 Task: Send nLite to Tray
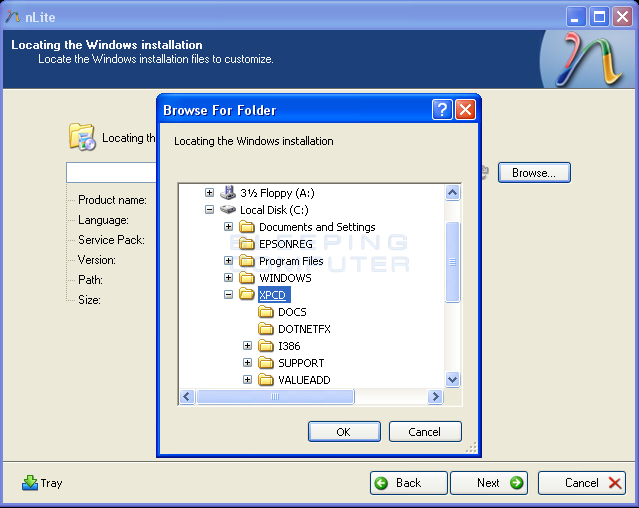coord(42,483)
